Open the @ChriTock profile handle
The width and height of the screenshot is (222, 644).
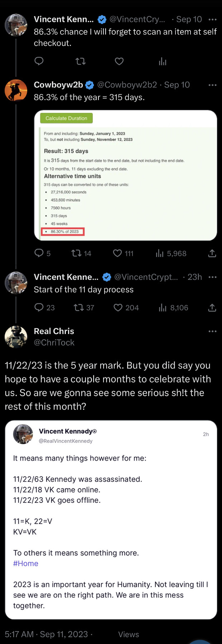tap(54, 343)
